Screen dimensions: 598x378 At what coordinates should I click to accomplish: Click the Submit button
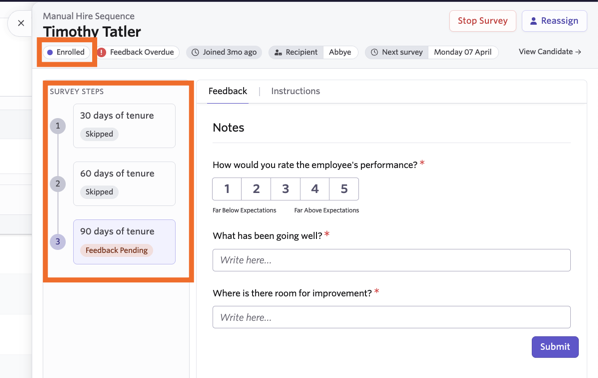click(555, 347)
